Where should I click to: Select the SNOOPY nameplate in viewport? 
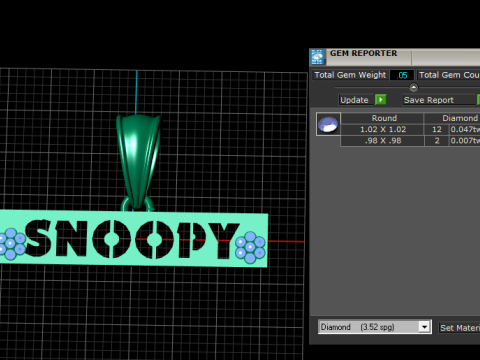pyautogui.click(x=133, y=239)
